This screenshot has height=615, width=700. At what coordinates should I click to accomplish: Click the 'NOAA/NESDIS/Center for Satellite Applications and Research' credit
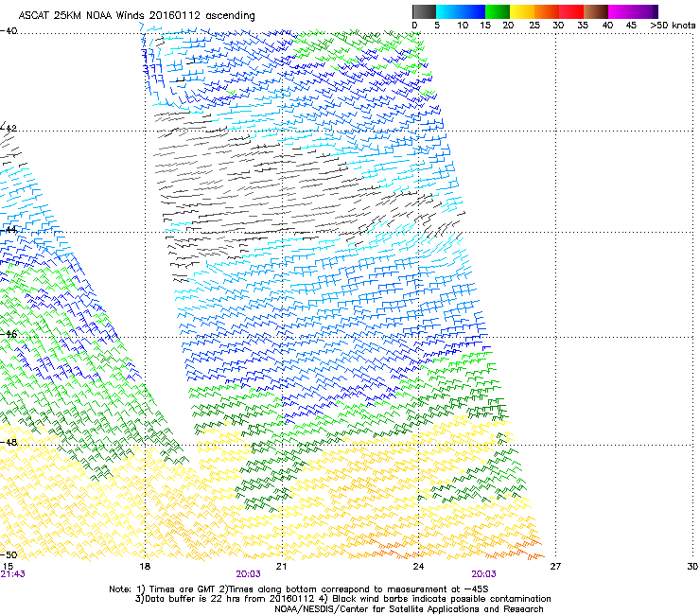[x=409, y=609]
